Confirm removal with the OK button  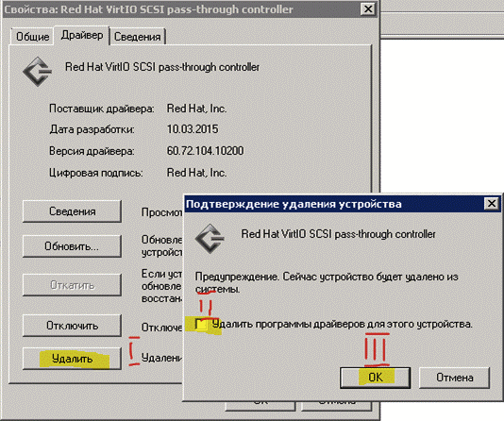click(375, 378)
